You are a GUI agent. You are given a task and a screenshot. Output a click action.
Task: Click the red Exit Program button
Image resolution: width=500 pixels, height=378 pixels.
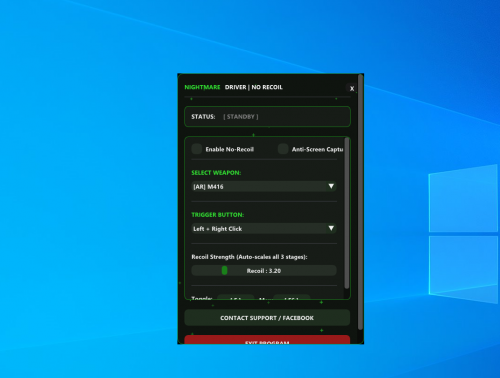[267, 340]
